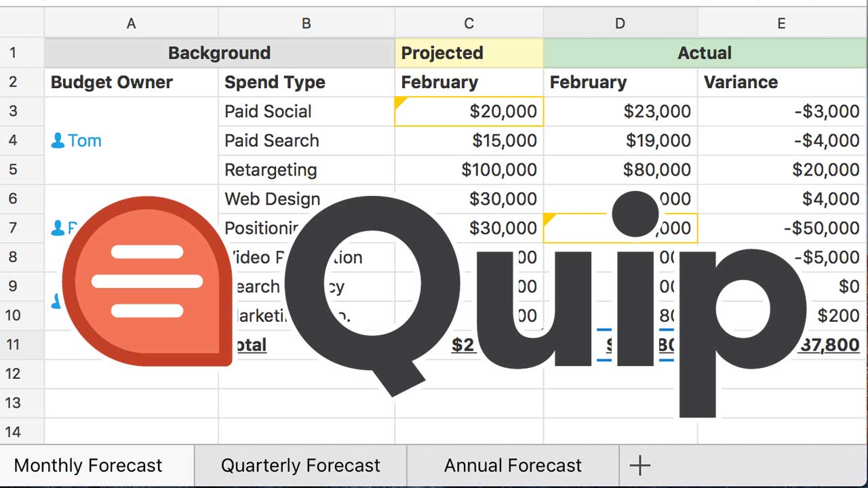Image resolution: width=868 pixels, height=488 pixels.
Task: Select row 11 header number
Action: click(x=13, y=344)
